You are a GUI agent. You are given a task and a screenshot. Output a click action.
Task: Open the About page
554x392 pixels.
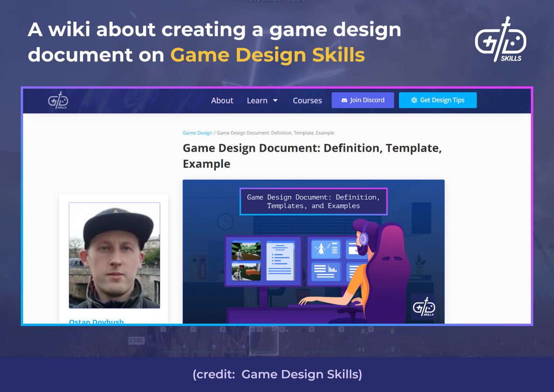[222, 101]
